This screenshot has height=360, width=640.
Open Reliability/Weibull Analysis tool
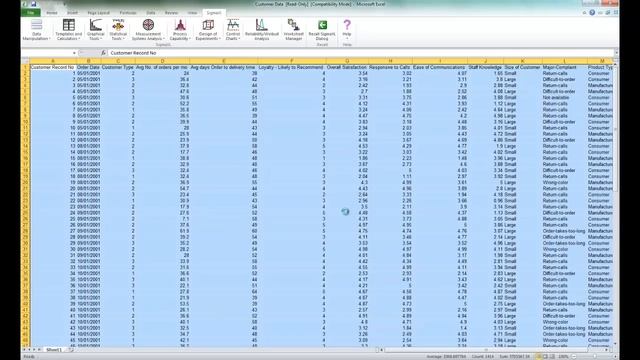(x=262, y=30)
